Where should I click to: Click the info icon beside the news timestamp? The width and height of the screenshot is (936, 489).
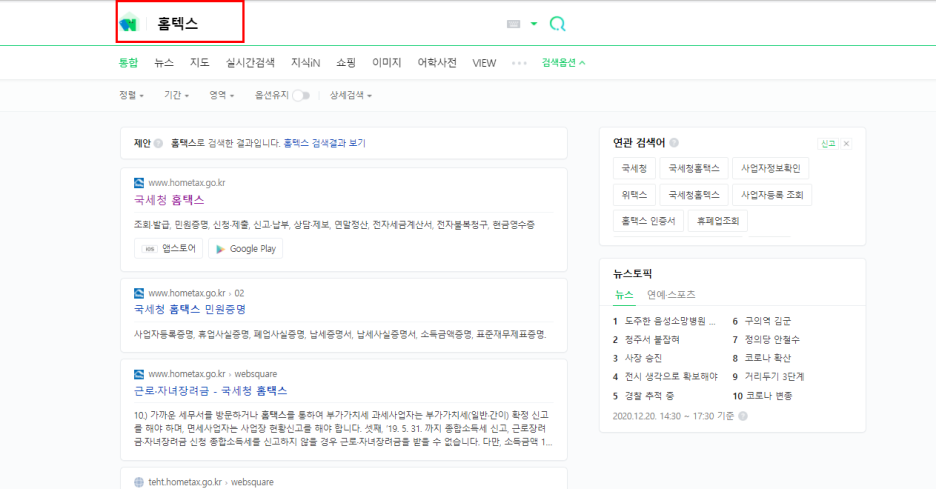(x=743, y=416)
